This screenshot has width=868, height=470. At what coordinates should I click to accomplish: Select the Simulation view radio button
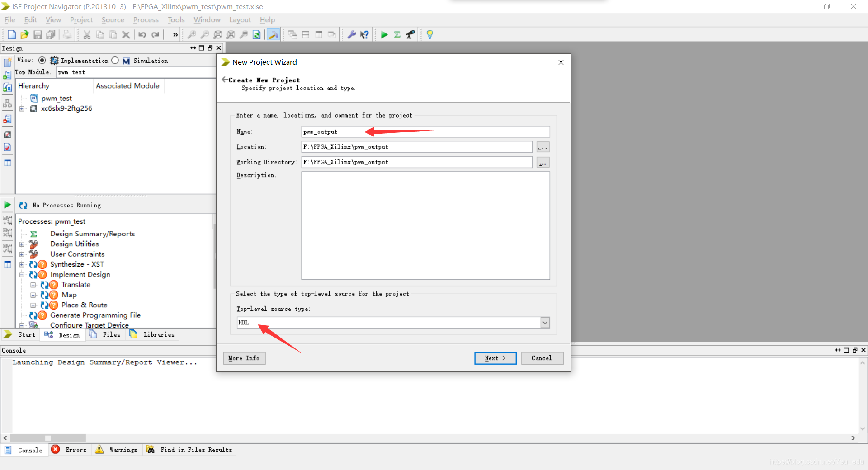[x=115, y=61]
